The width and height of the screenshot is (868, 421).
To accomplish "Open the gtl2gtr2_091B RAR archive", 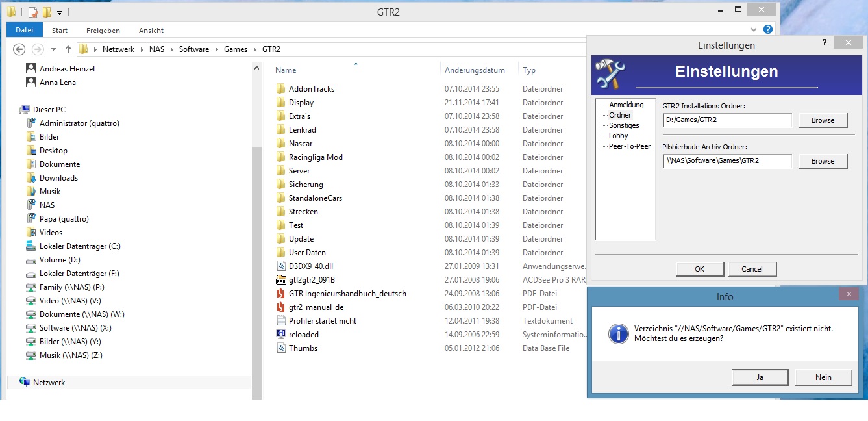I will click(312, 280).
